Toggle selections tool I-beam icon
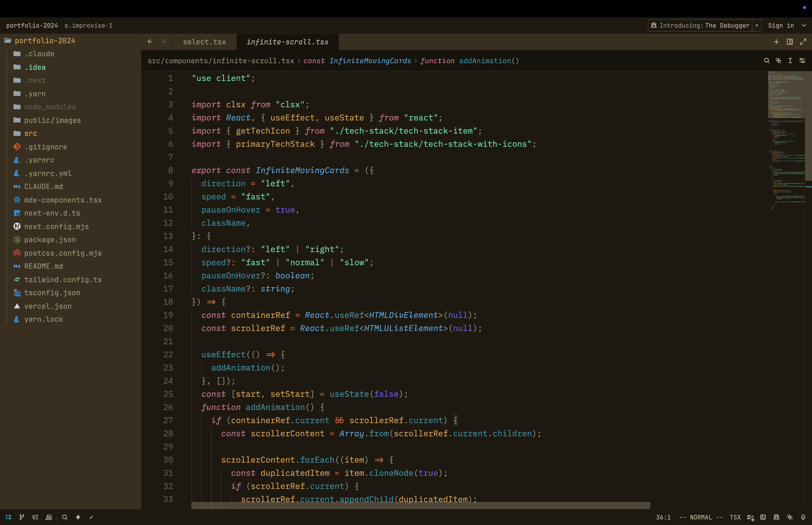812x525 pixels. (x=790, y=61)
